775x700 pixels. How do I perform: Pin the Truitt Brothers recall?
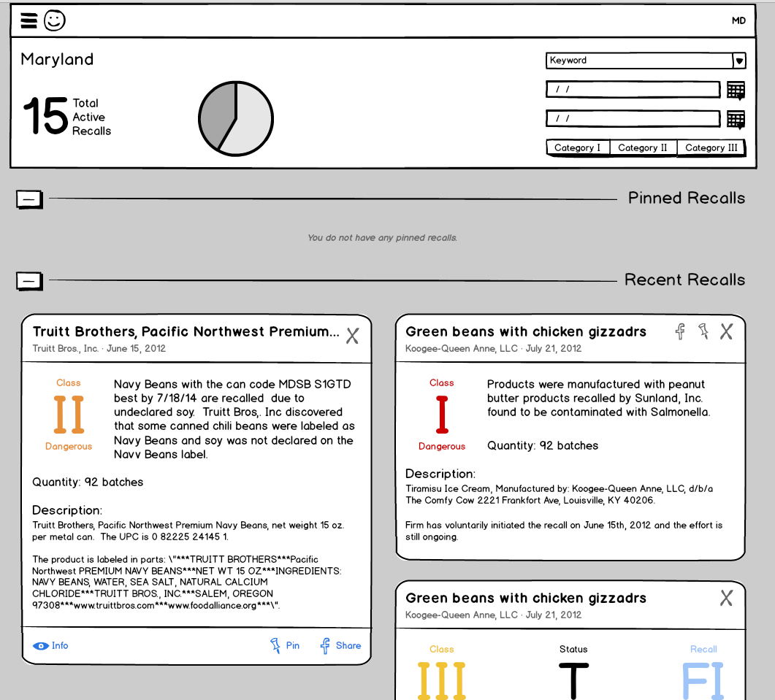click(x=285, y=646)
